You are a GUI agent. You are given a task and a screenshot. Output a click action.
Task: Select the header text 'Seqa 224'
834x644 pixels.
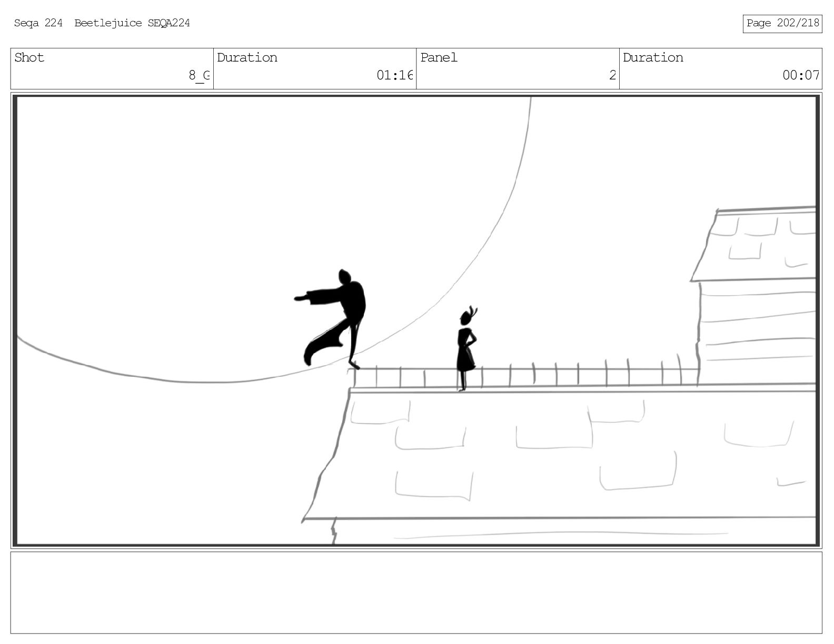pyautogui.click(x=38, y=23)
